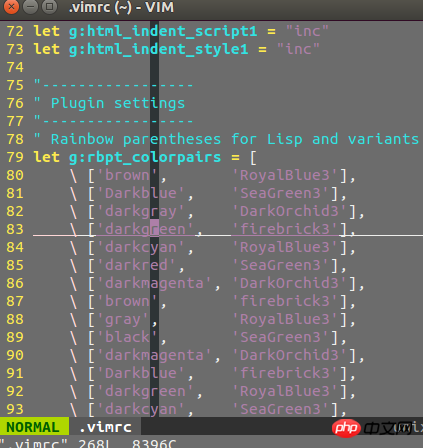Click the "inc" value on line 73
This screenshot has width=423, height=448.
point(298,49)
